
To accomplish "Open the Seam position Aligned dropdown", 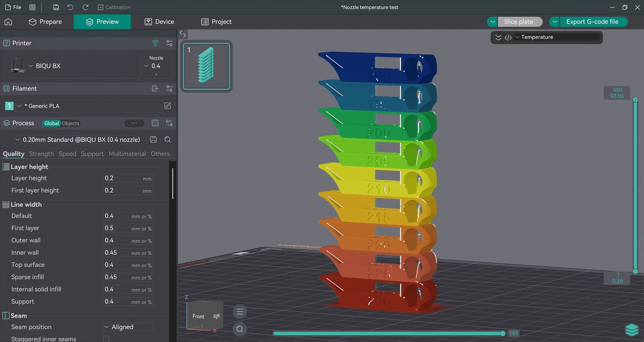I will [x=128, y=327].
